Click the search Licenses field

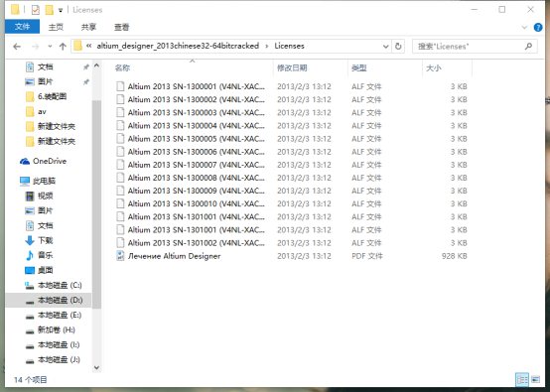click(x=475, y=47)
